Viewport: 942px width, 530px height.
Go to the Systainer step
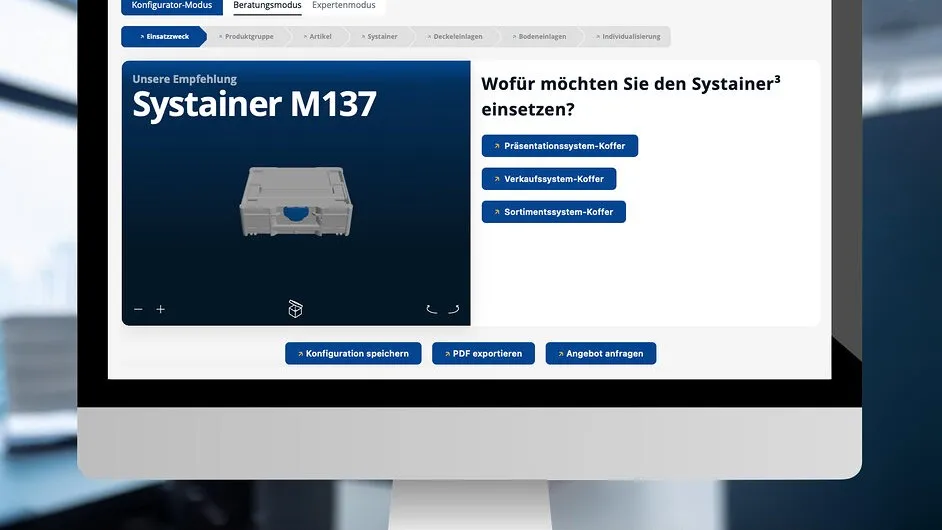tap(379, 37)
